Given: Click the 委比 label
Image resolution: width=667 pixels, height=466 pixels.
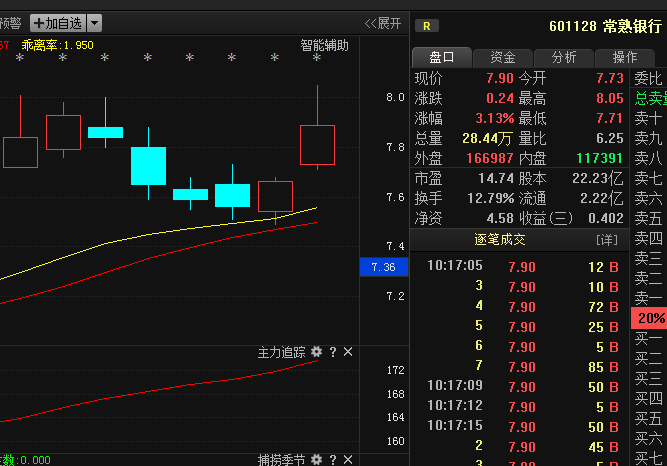Looking at the screenshot, I should tap(648, 79).
